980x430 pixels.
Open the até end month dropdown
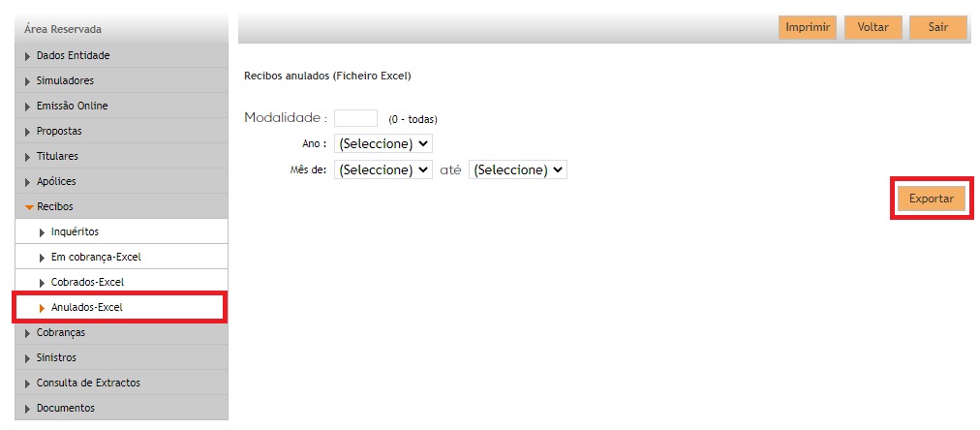click(x=518, y=170)
